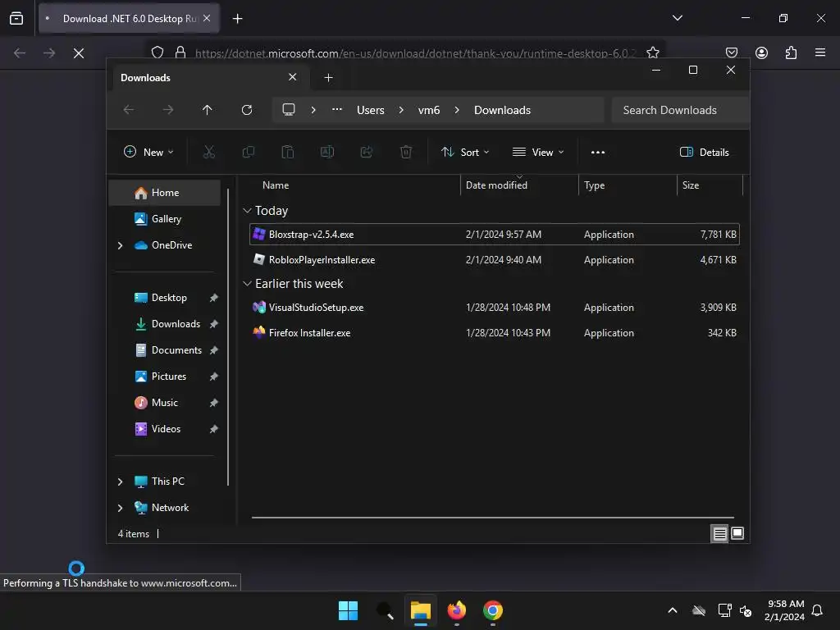This screenshot has width=840, height=630.
Task: Click the Paste clipboard icon
Action: [x=288, y=152]
